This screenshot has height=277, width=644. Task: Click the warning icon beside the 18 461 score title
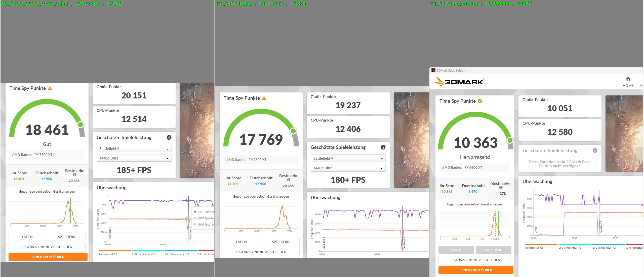50,88
